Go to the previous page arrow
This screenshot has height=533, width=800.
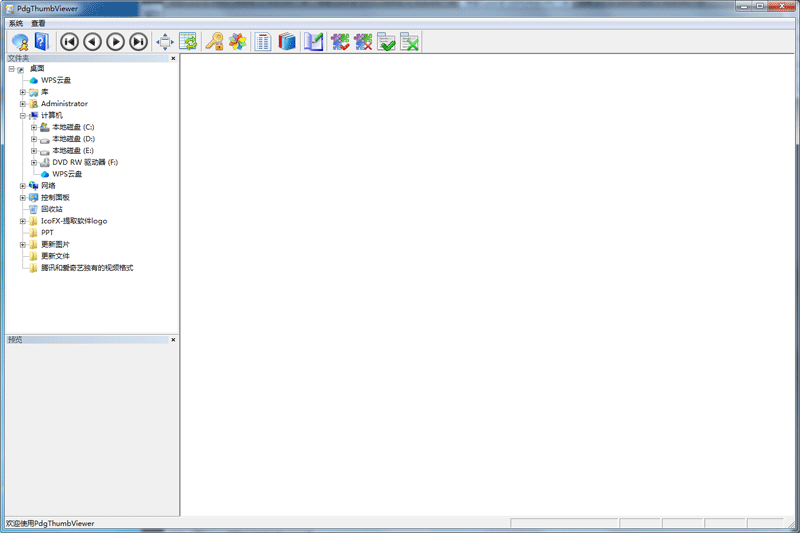pos(92,42)
